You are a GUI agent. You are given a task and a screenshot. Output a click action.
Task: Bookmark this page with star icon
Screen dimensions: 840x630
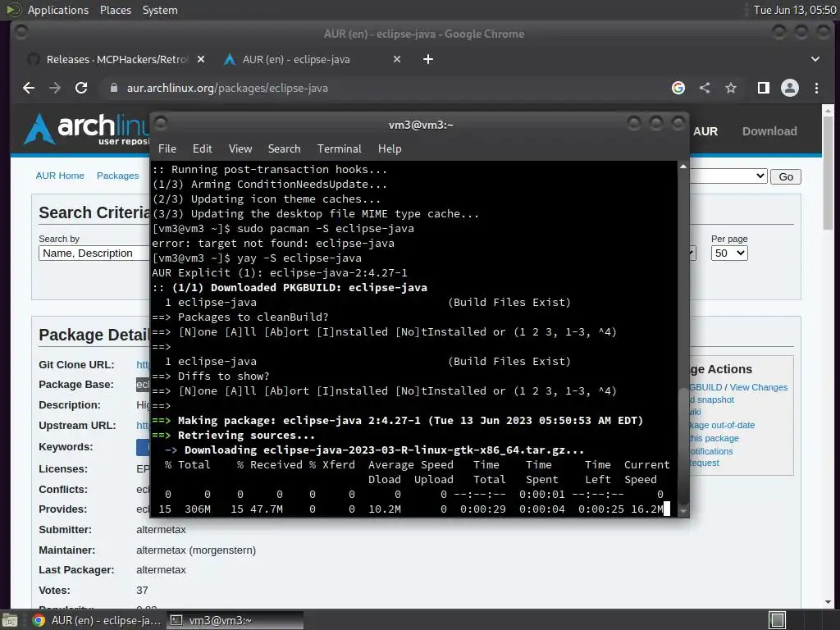click(x=731, y=88)
